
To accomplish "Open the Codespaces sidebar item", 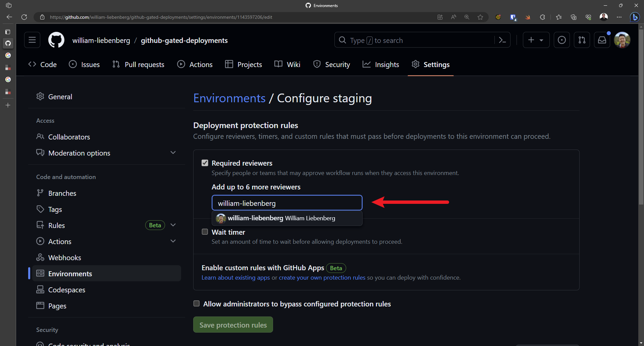I will point(67,290).
